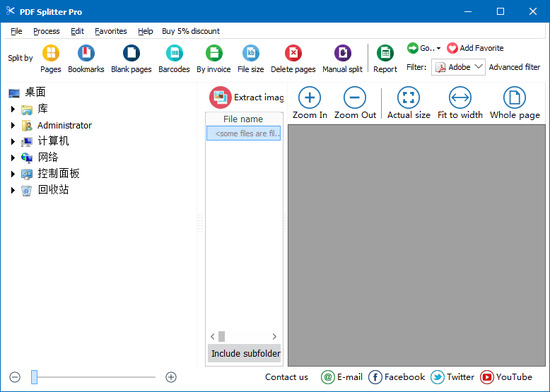Click the file list scroll right arrow

pyautogui.click(x=274, y=337)
